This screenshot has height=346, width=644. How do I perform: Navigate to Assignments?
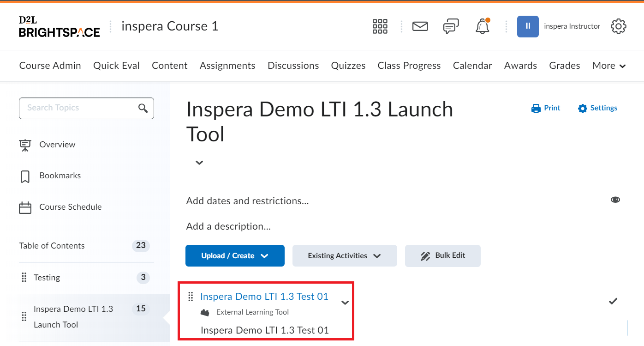point(227,66)
